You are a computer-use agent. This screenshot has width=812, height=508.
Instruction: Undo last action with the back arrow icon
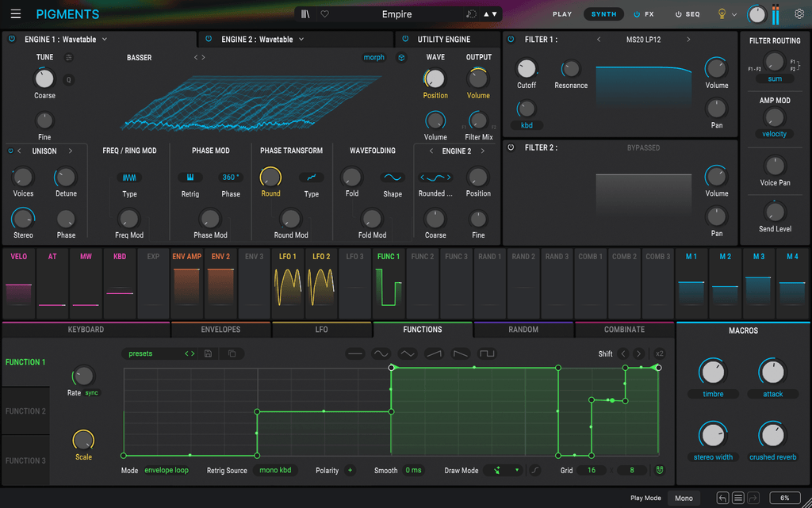point(722,497)
